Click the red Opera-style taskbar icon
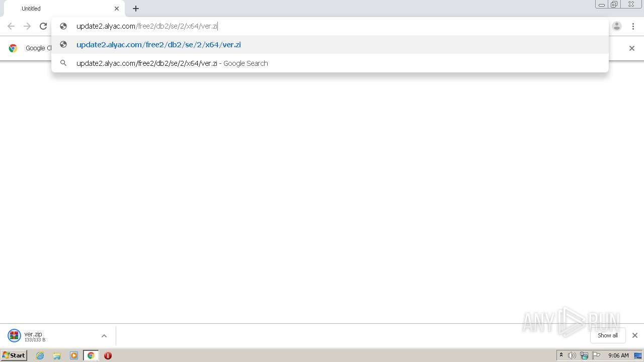644x362 pixels. tap(108, 355)
